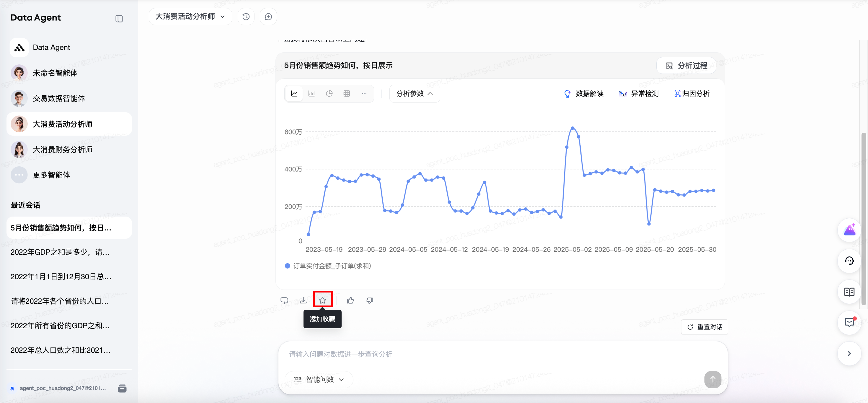This screenshot has height=403, width=868.
Task: Click the 重置对话 button
Action: (x=704, y=327)
